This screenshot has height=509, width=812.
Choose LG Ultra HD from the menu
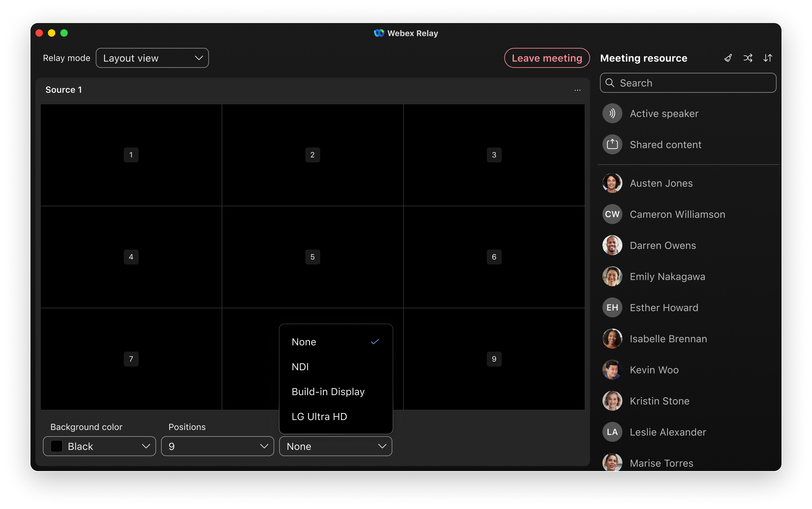pos(319,416)
